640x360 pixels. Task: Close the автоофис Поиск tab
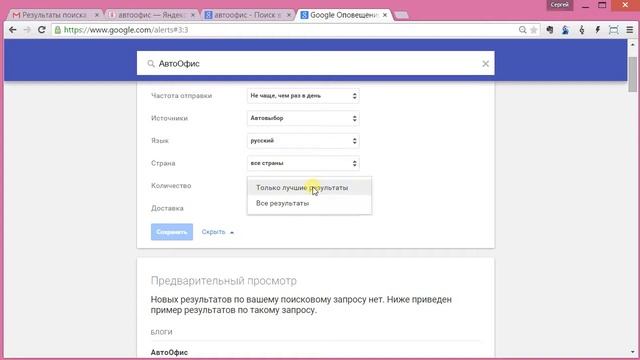[x=289, y=15]
